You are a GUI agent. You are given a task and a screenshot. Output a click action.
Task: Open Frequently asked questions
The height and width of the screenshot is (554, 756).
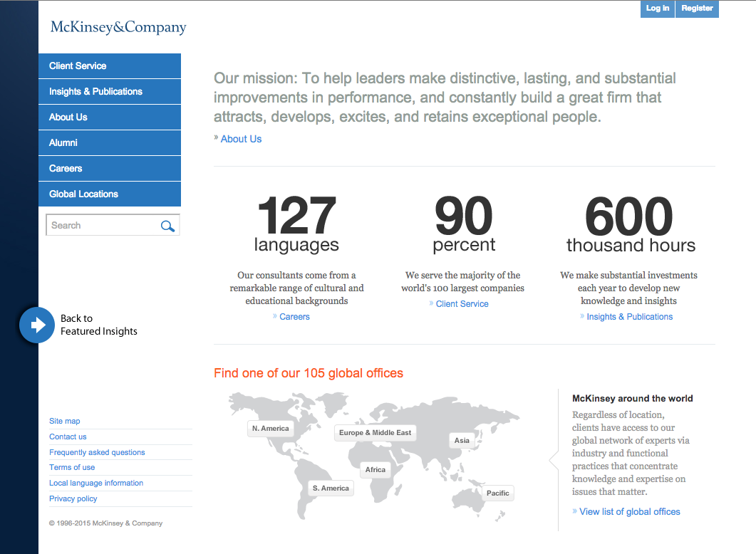97,452
